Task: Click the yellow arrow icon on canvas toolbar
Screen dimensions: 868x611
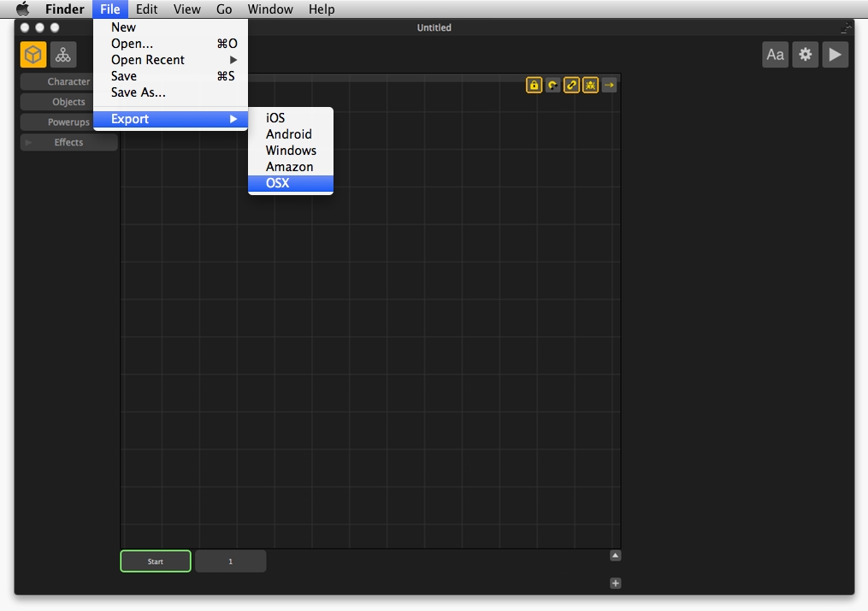Action: [609, 85]
